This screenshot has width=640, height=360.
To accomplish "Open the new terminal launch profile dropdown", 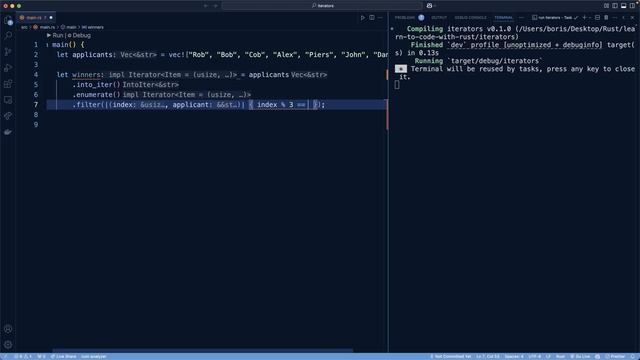I will pos(589,18).
